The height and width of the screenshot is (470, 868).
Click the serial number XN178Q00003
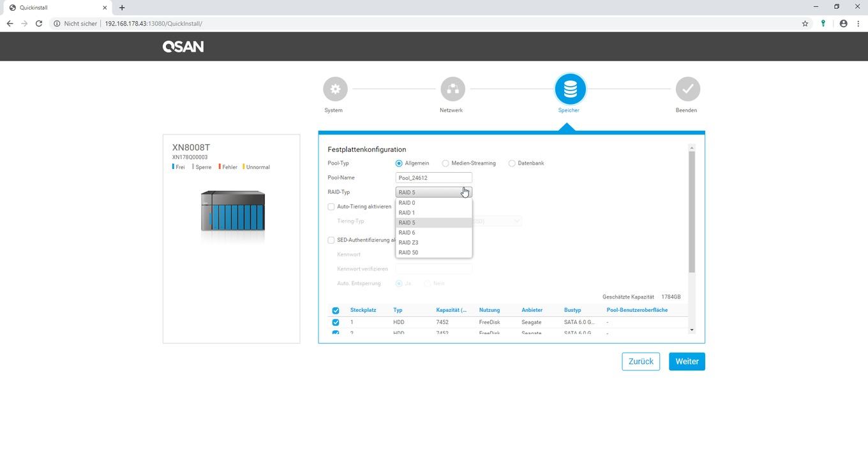point(190,158)
